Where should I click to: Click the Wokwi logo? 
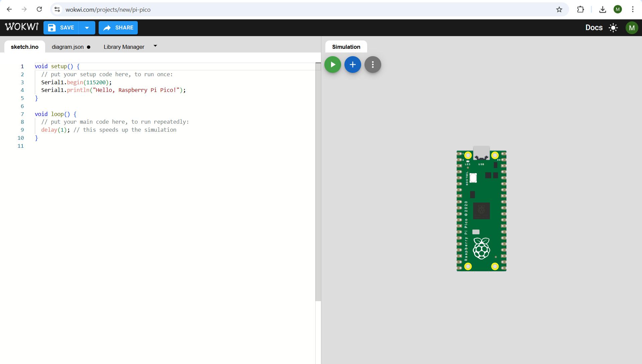pos(22,27)
